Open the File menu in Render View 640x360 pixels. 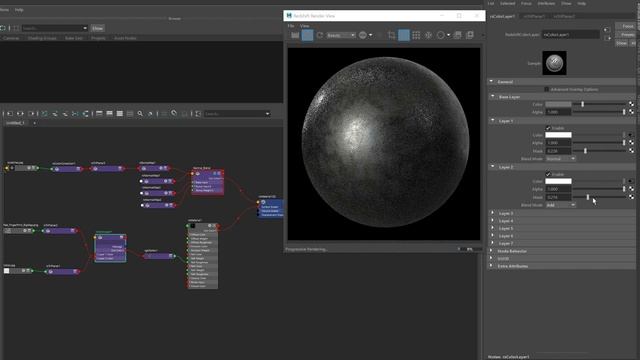coord(291,26)
